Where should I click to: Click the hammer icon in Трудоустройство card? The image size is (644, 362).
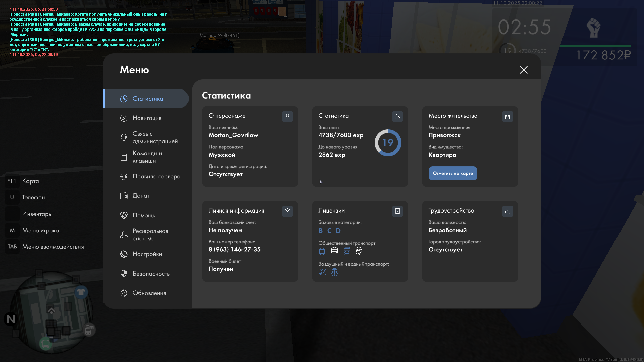pyautogui.click(x=507, y=211)
